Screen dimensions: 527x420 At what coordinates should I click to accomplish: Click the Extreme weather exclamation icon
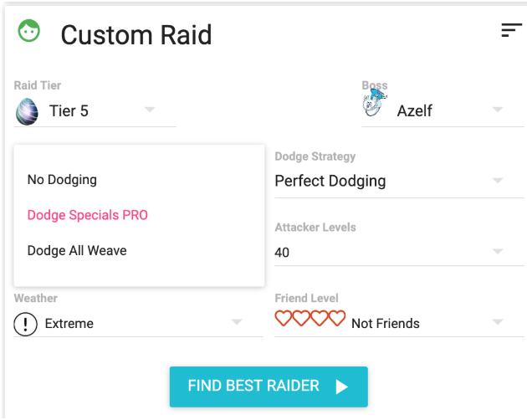point(26,324)
